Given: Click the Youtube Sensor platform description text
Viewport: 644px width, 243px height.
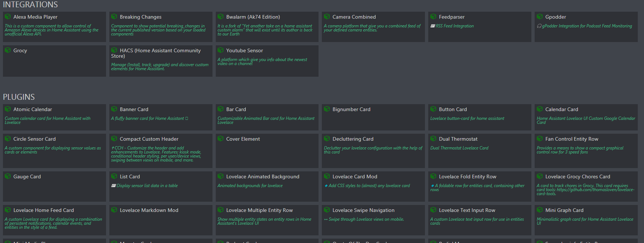Looking at the screenshot, I should (x=262, y=61).
